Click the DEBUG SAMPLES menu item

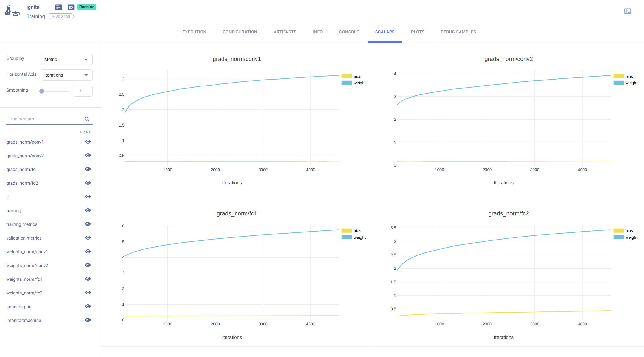(458, 32)
